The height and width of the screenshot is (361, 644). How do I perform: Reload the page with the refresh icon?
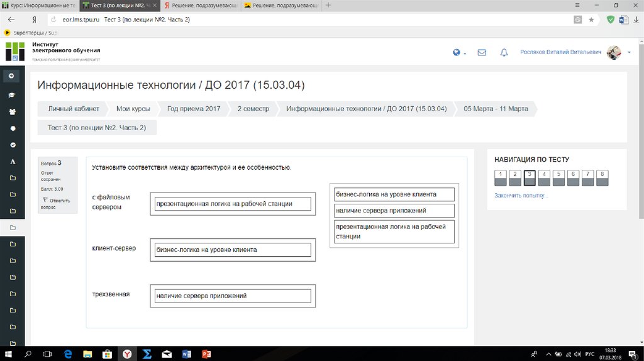tap(53, 19)
